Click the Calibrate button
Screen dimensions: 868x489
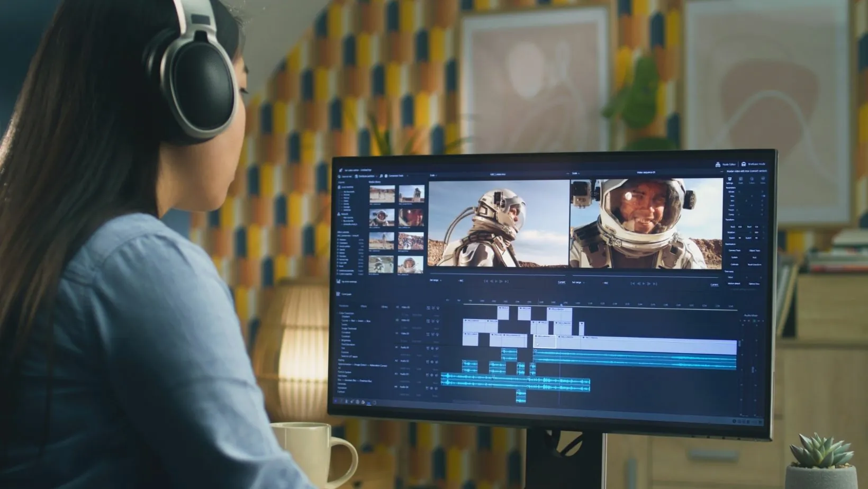[x=735, y=264]
